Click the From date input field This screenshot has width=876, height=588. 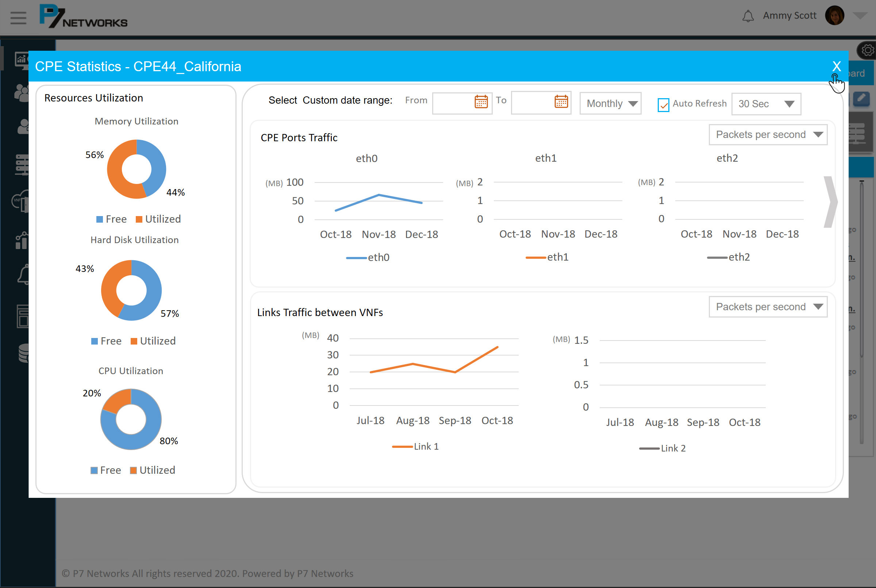tap(453, 103)
